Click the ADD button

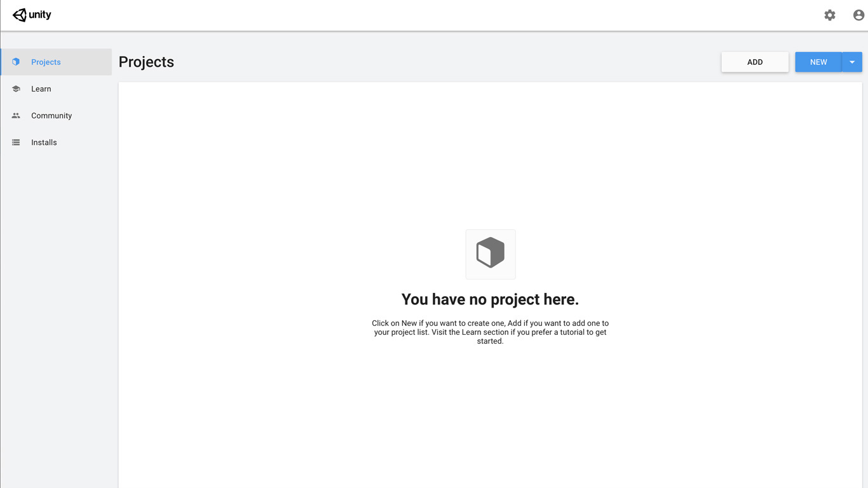[x=755, y=62]
